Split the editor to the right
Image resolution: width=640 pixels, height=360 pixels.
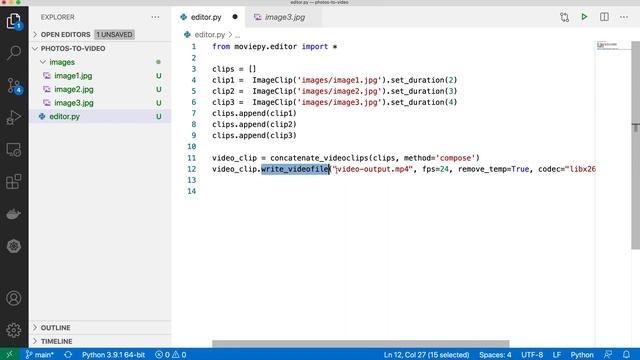604,17
